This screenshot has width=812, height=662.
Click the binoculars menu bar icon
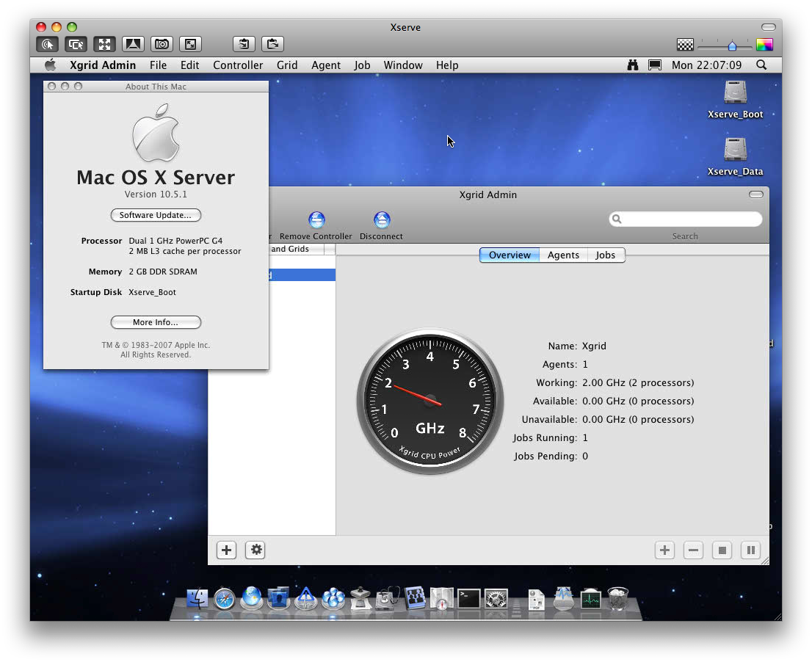click(632, 65)
